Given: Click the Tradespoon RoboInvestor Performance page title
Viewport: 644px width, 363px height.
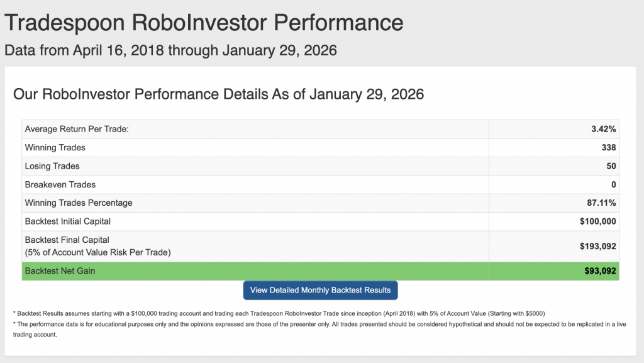Looking at the screenshot, I should pos(204,23).
